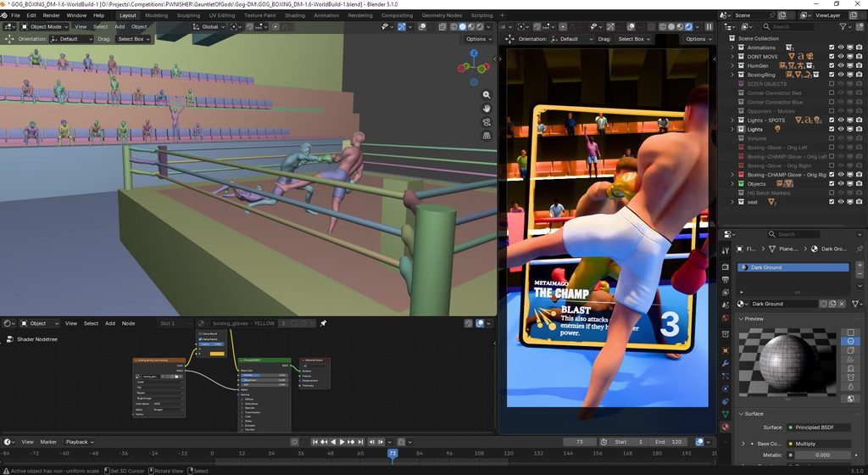Open the Modifiers wrench properties tab

(726, 363)
